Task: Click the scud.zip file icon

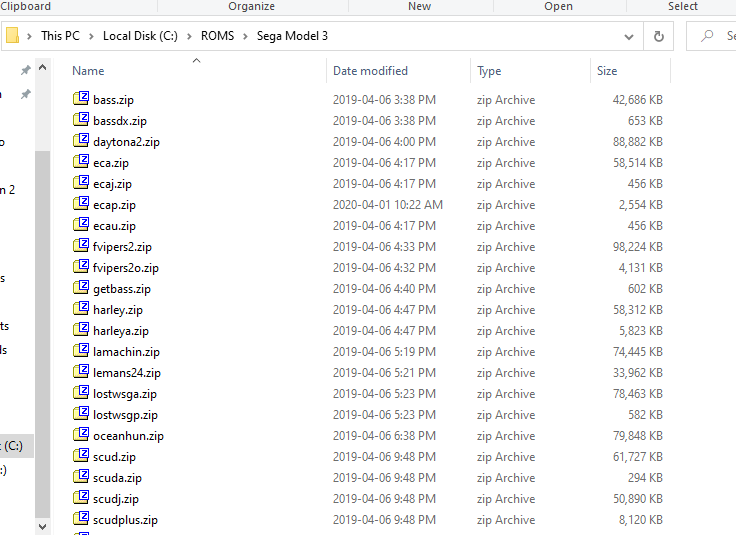Action: (81, 456)
